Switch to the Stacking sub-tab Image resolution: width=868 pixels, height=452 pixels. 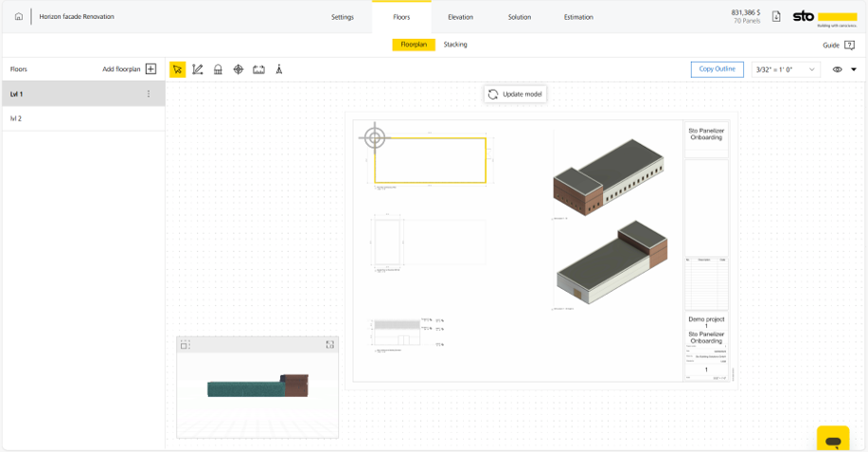tap(455, 45)
